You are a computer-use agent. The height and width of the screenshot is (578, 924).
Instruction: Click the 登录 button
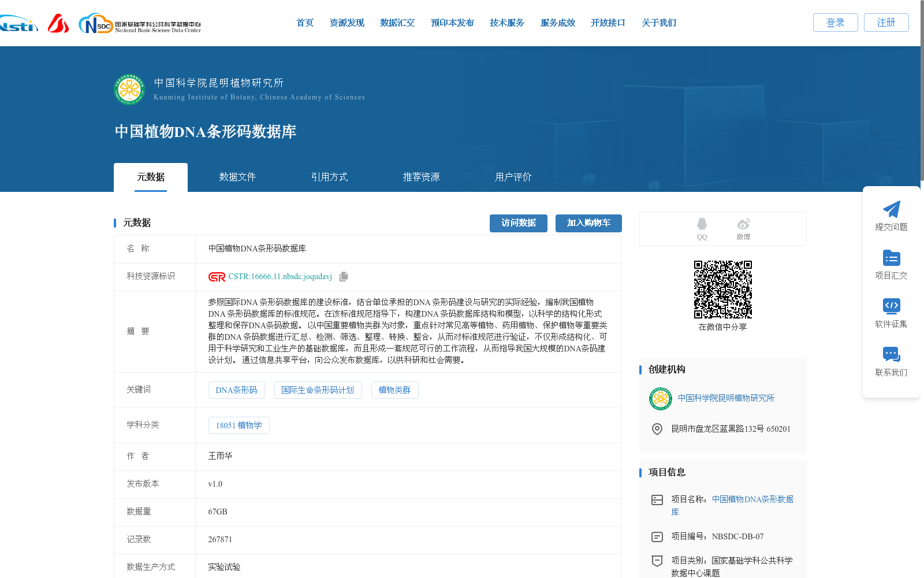coord(836,23)
